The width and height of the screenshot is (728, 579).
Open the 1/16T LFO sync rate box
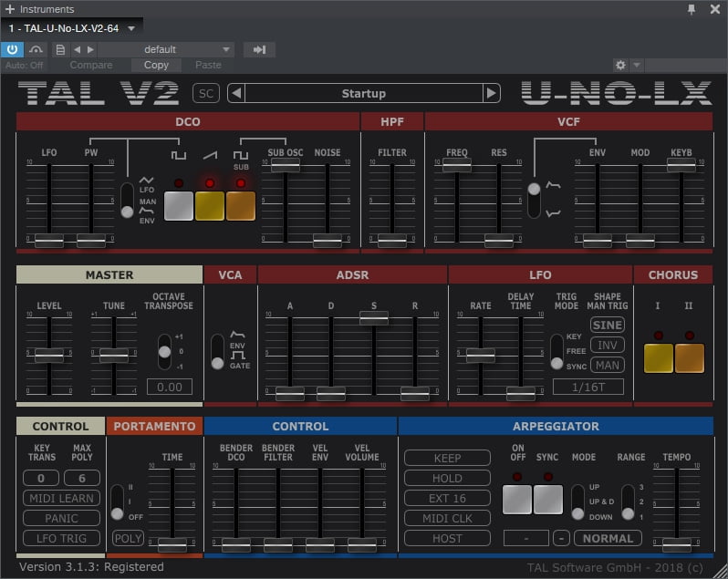point(588,387)
